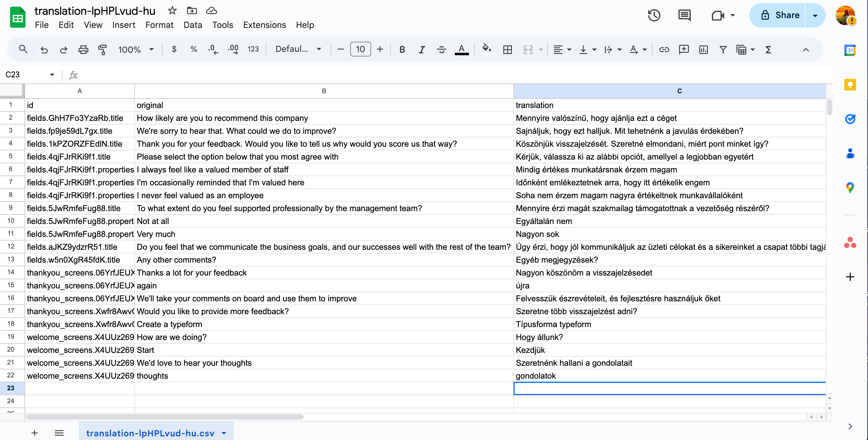Open the Format menu
The image size is (868, 440).
click(x=159, y=25)
